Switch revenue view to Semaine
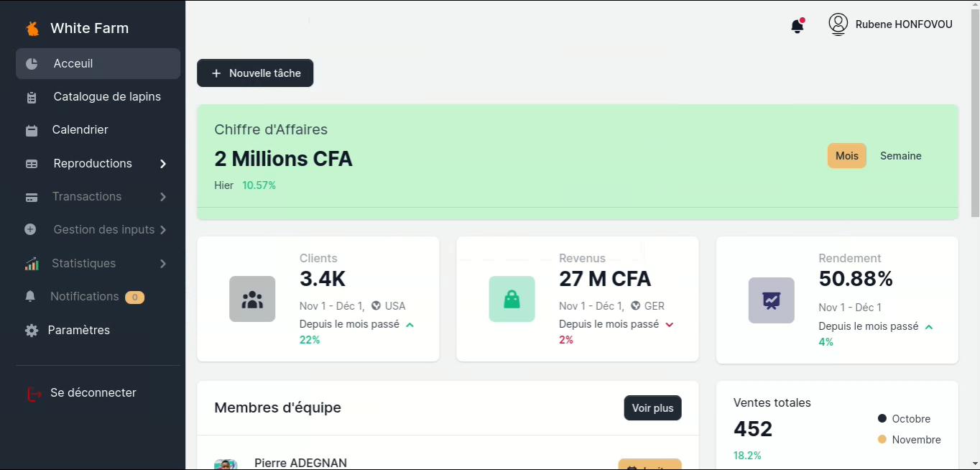Screen dimensions: 980x470 [900, 156]
